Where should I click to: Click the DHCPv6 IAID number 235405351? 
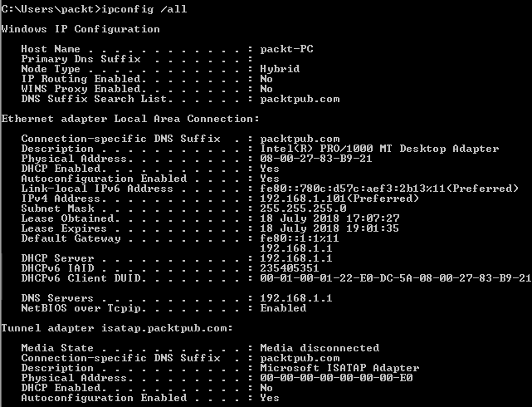pos(290,268)
